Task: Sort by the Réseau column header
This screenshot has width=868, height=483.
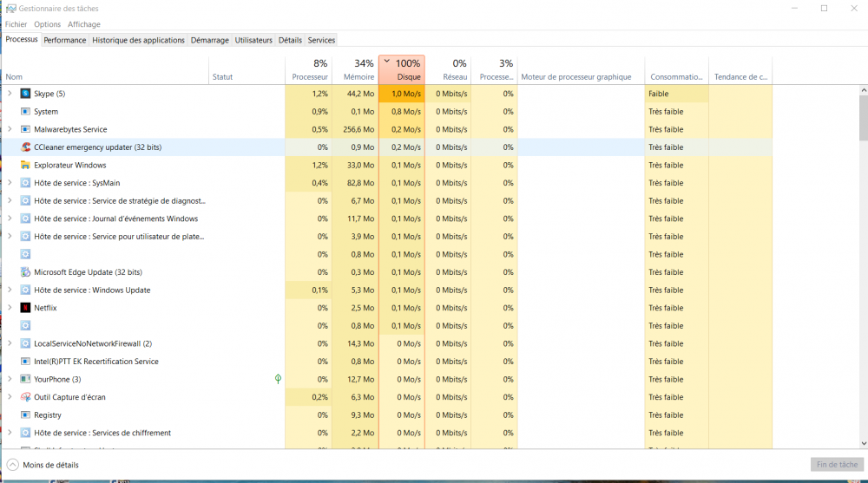Action: (x=449, y=69)
